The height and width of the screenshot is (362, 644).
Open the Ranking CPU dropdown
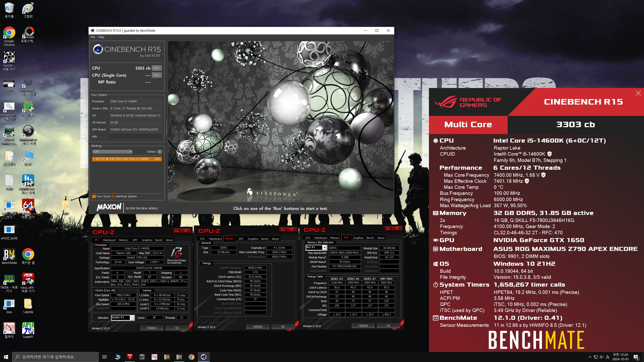(112, 152)
